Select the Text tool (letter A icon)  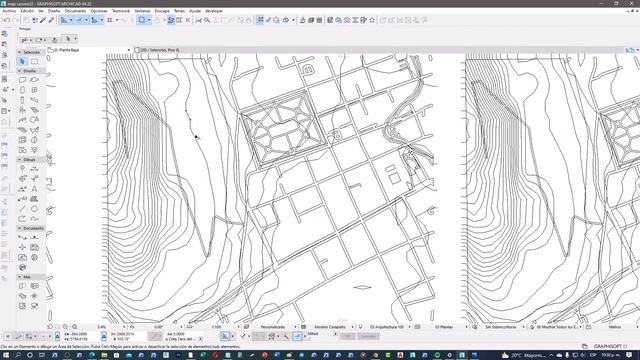pyautogui.click(x=34, y=189)
